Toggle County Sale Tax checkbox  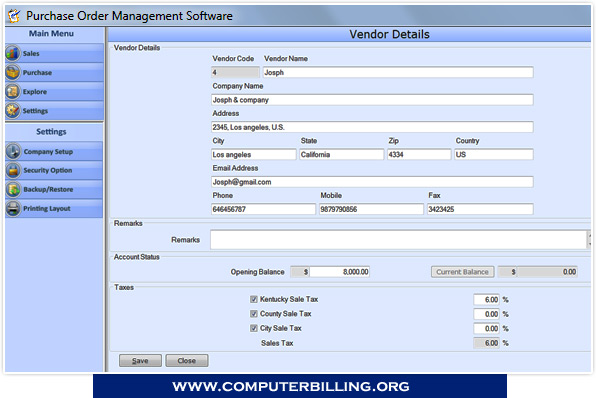[254, 314]
